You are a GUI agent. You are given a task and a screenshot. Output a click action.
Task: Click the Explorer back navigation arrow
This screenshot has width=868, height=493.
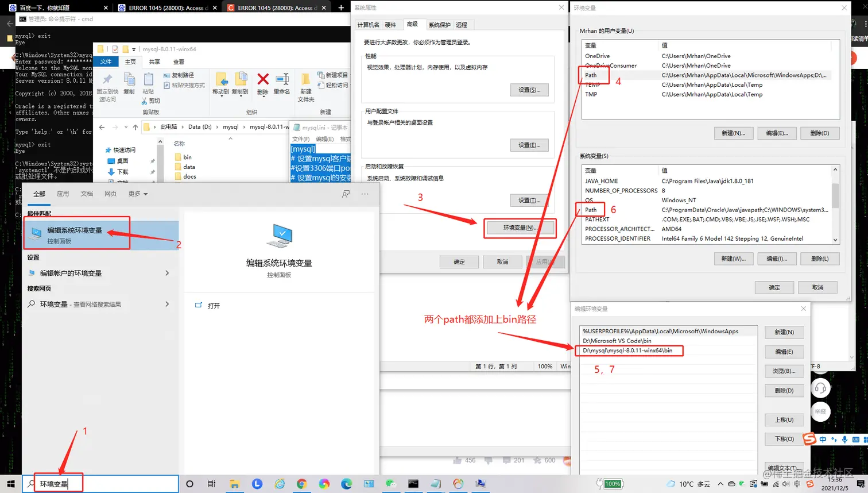[x=102, y=127]
